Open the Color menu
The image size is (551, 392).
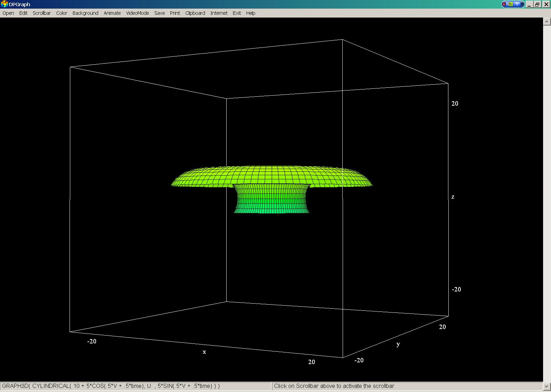pyautogui.click(x=62, y=13)
